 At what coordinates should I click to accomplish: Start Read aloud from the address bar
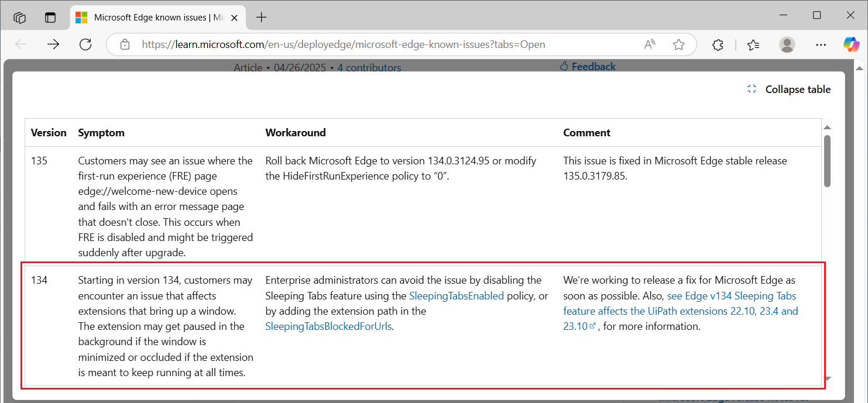tap(650, 44)
